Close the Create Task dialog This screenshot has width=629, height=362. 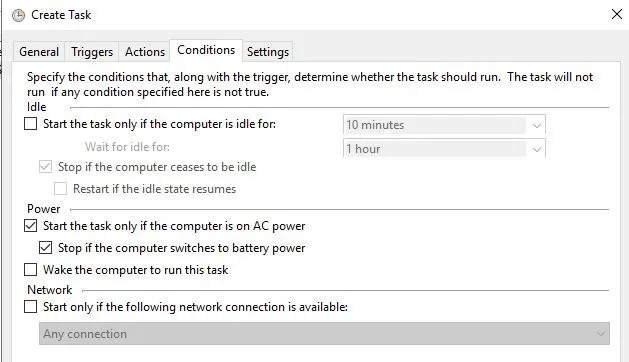pyautogui.click(x=617, y=14)
